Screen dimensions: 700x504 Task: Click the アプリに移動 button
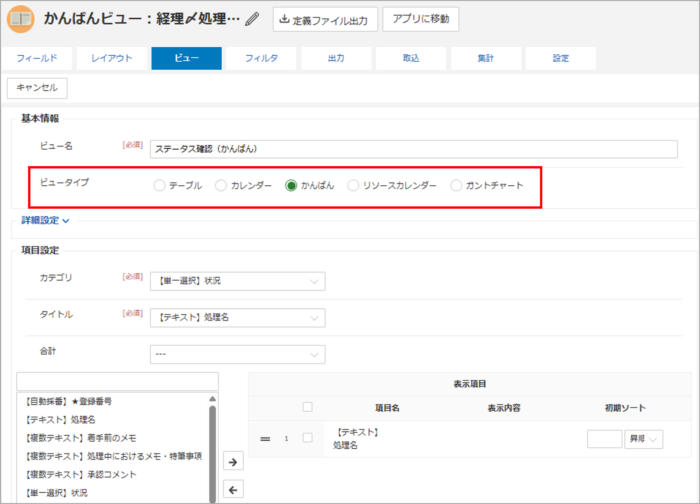(x=421, y=19)
